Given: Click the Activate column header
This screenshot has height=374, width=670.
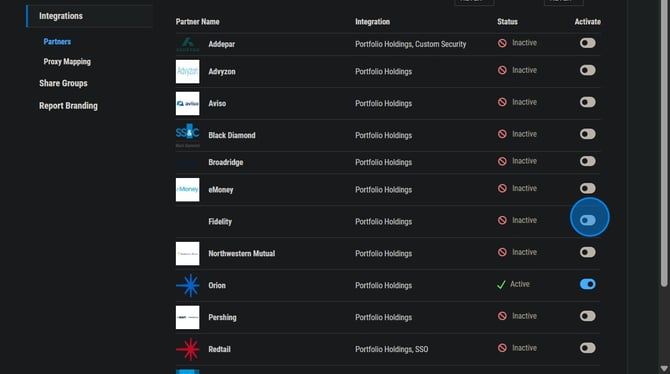Looking at the screenshot, I should [588, 22].
